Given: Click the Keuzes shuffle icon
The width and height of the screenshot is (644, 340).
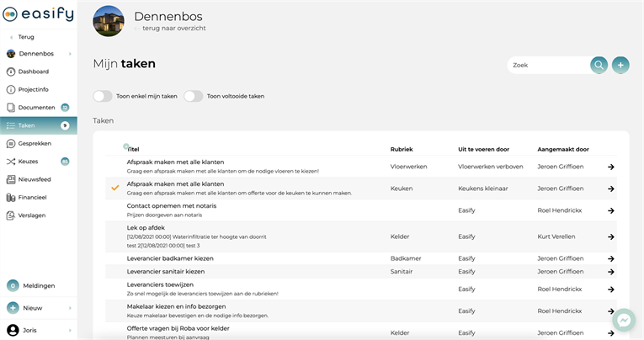Looking at the screenshot, I should click(11, 162).
